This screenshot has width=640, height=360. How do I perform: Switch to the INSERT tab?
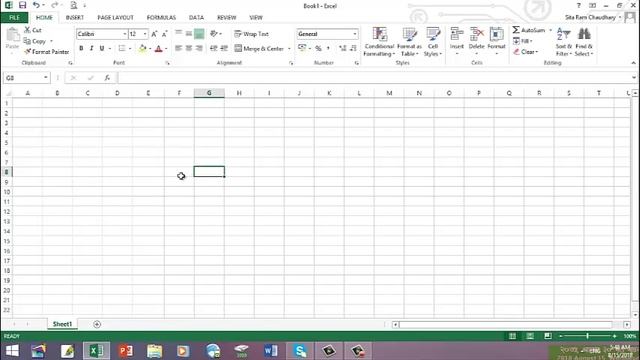[x=75, y=18]
